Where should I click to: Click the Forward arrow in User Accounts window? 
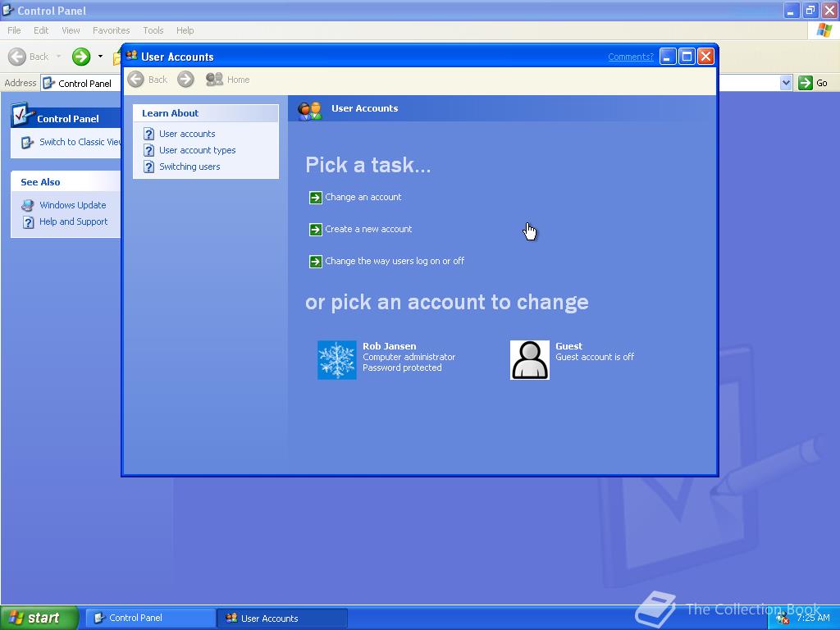click(185, 80)
